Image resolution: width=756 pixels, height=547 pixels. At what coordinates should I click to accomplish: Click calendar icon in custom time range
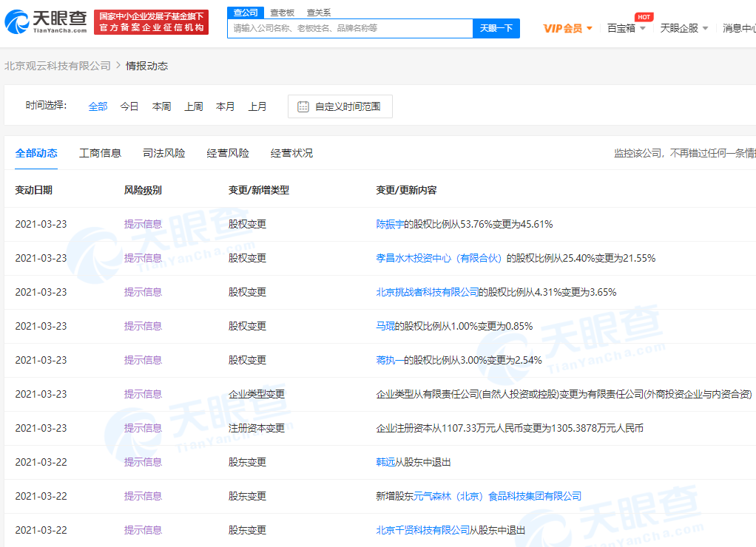(x=303, y=106)
